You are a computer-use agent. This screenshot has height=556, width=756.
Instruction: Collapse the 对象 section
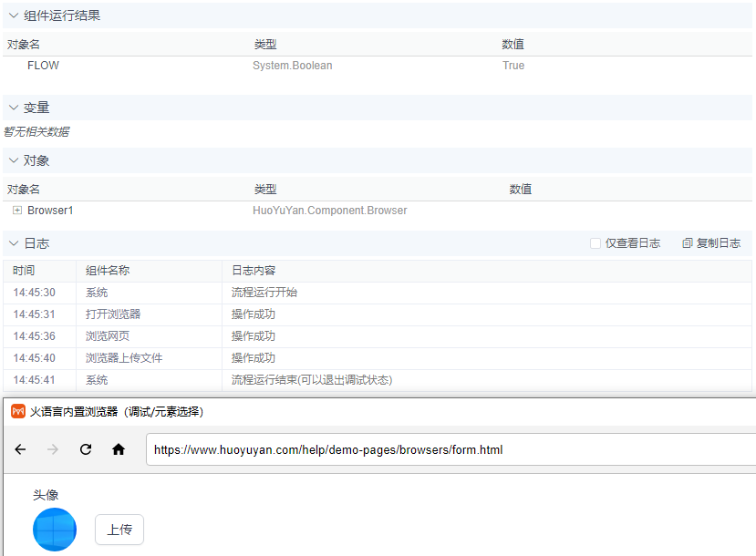coord(12,160)
